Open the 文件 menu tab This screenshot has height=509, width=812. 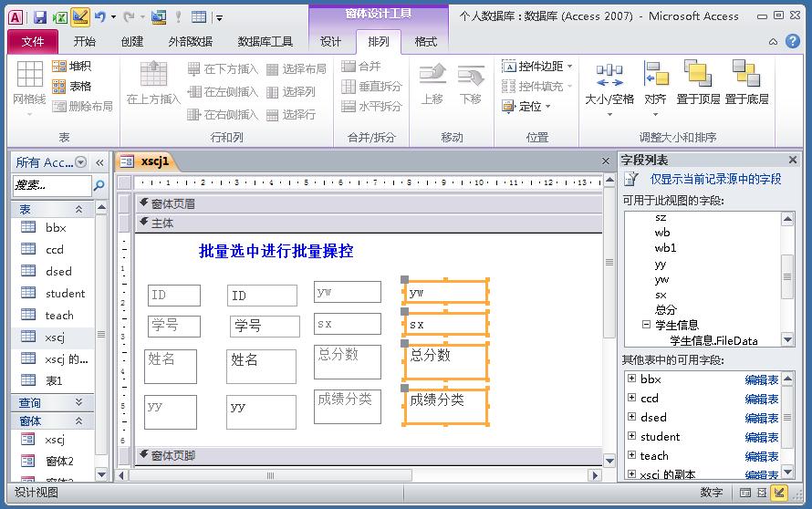(x=33, y=42)
